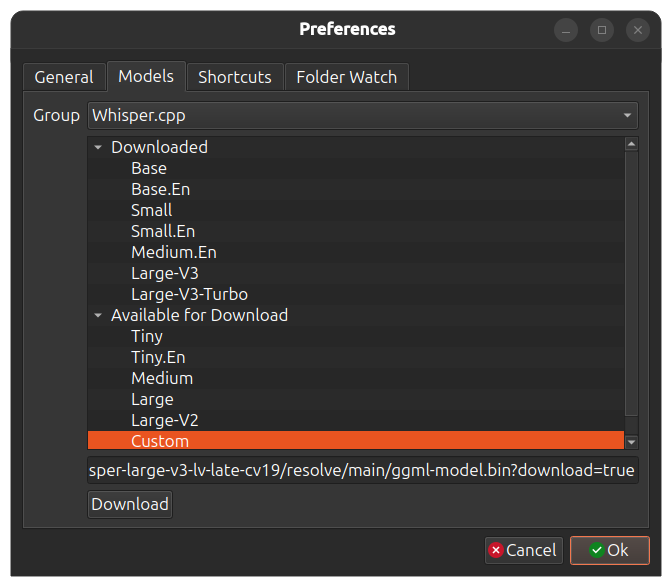Select the Base model

pyautogui.click(x=149, y=168)
